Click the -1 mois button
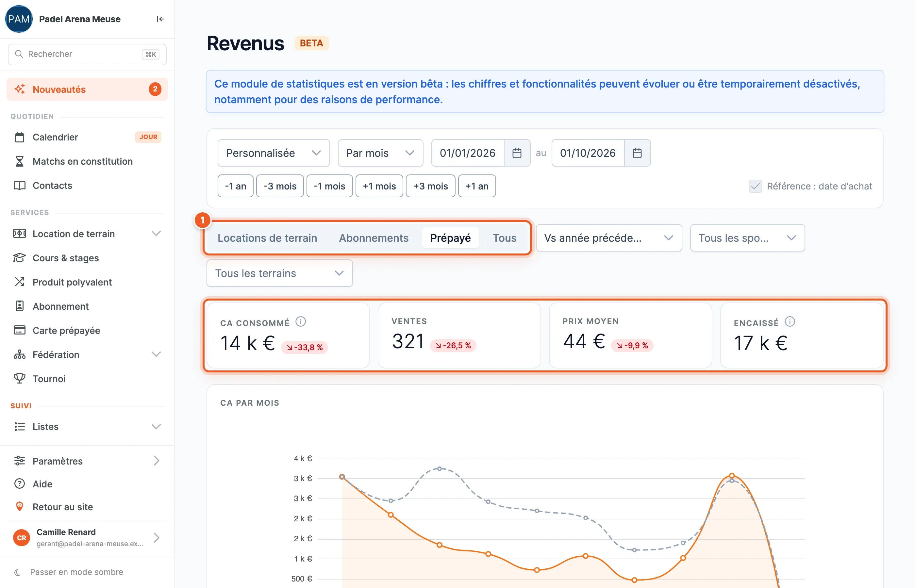This screenshot has height=588, width=915. tap(329, 186)
